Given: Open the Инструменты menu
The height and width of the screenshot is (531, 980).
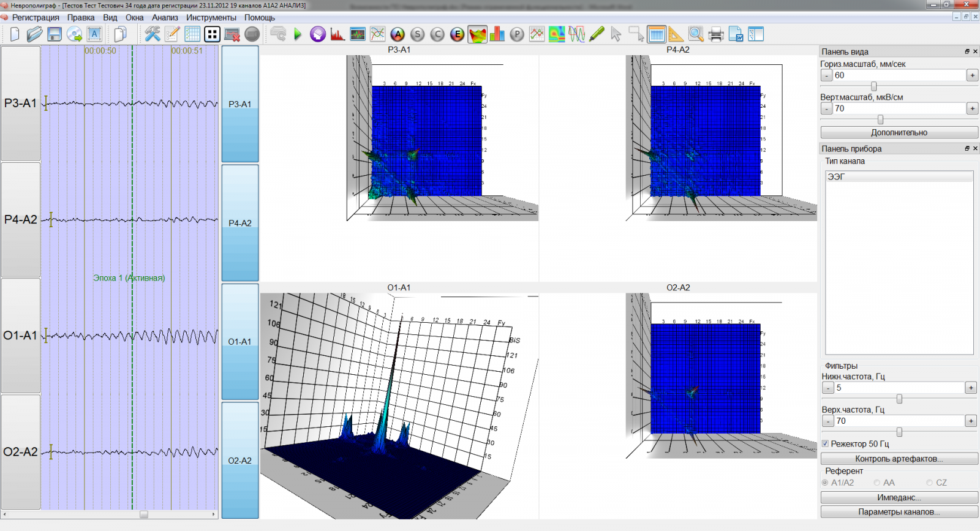Looking at the screenshot, I should [x=211, y=18].
